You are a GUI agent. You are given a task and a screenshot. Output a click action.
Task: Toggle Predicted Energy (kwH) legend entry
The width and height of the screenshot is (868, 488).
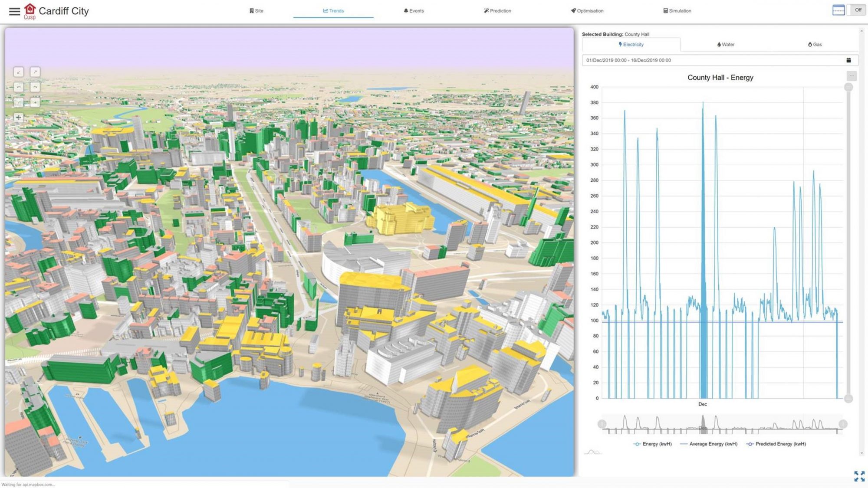(776, 444)
